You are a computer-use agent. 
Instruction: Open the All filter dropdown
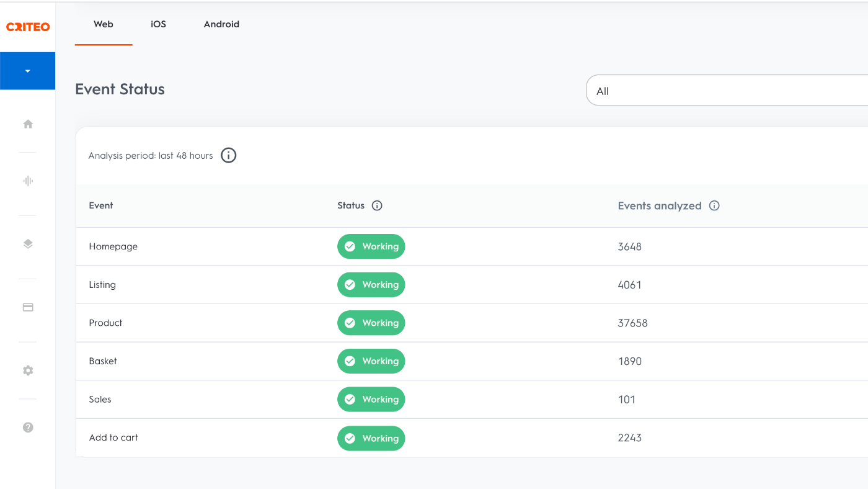[725, 91]
